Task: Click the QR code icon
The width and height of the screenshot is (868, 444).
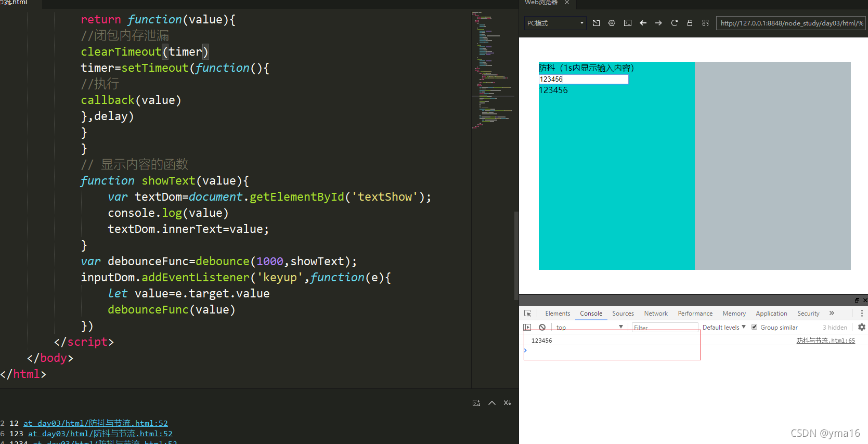Action: click(x=705, y=23)
